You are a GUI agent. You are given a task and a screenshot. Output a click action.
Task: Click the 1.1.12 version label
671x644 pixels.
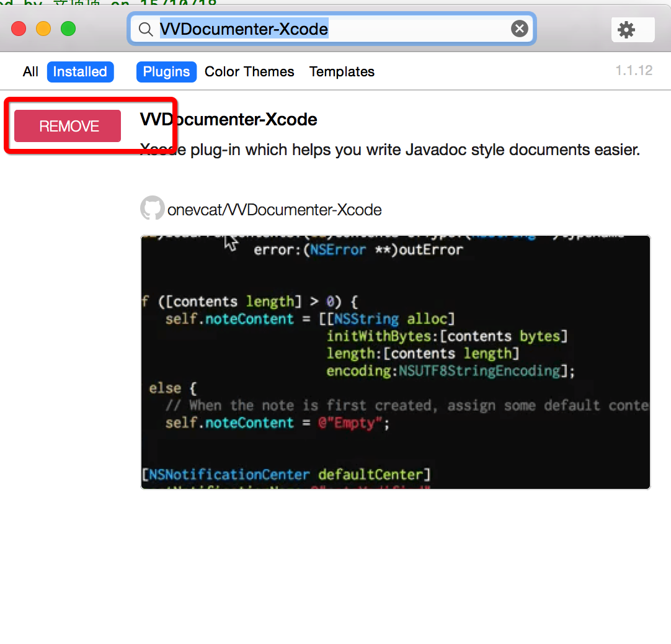[633, 71]
